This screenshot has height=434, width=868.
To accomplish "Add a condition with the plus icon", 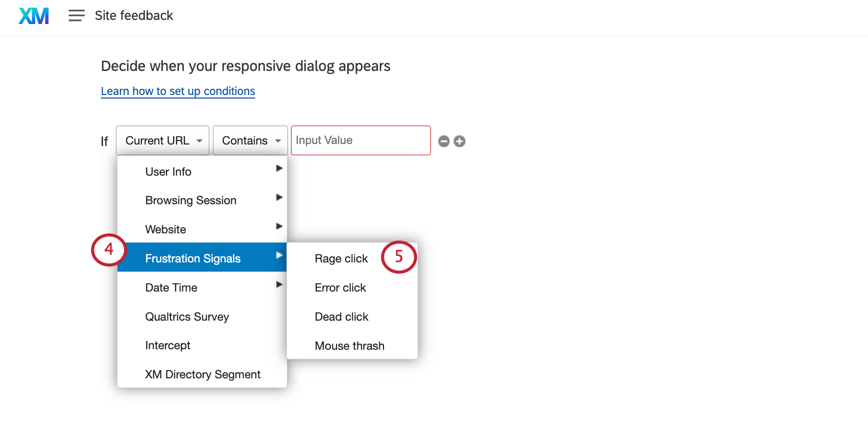I will coord(460,141).
